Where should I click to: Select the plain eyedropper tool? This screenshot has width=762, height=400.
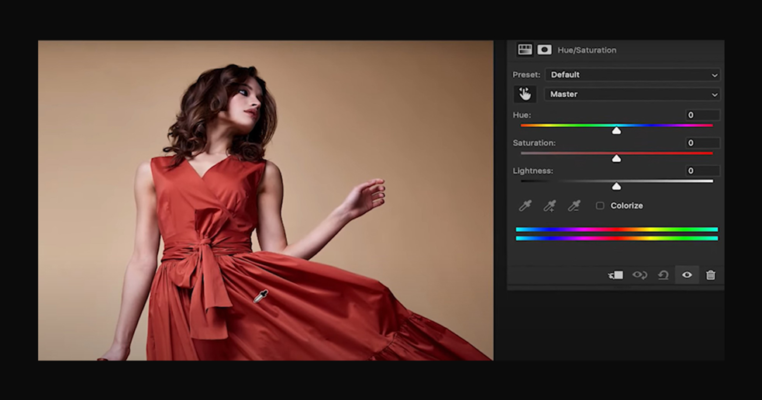tap(525, 206)
